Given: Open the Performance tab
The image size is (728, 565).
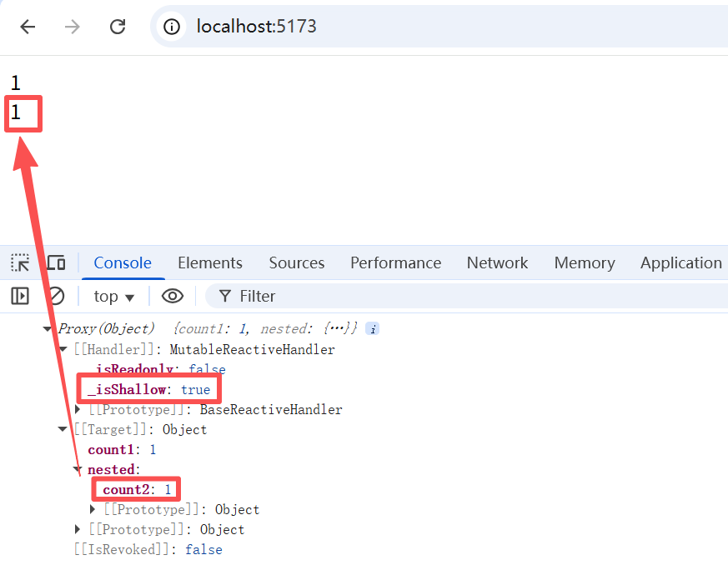Looking at the screenshot, I should 395,263.
